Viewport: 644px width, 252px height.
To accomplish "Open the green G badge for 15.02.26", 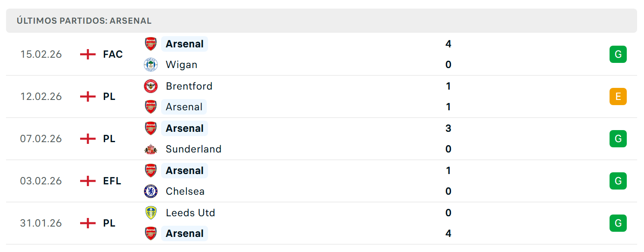I will 618,54.
